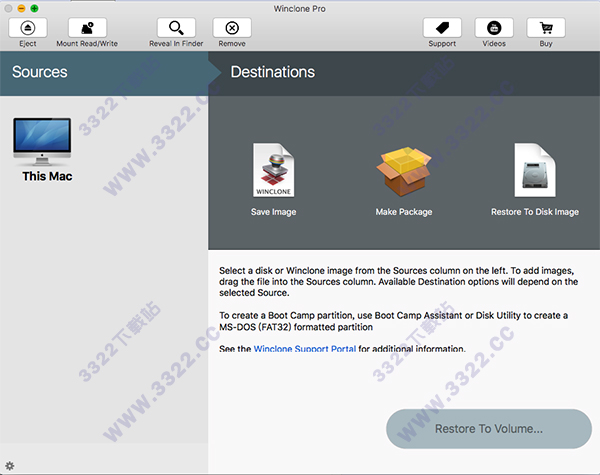Click the Eject toolbar icon
The width and height of the screenshot is (600, 475).
[28, 28]
